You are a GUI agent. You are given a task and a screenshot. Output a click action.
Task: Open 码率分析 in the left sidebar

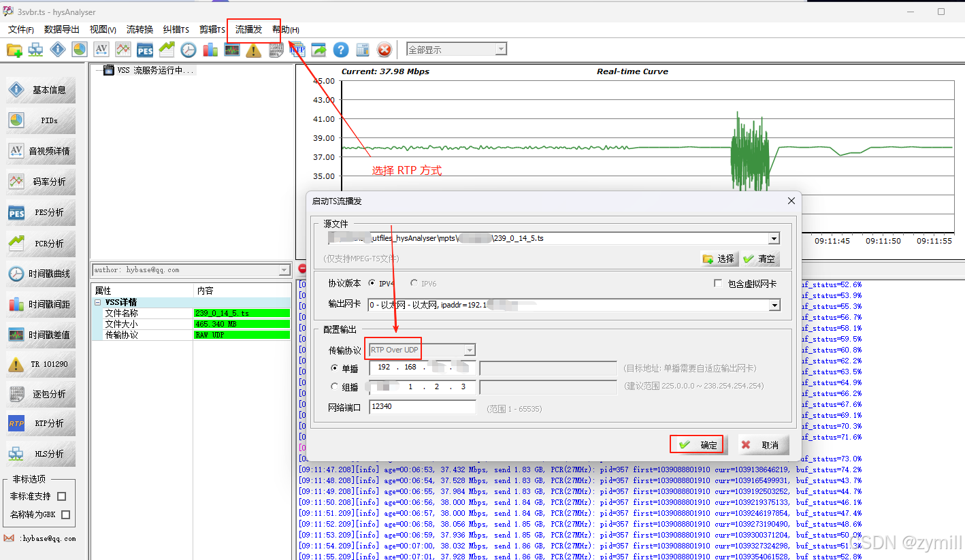pos(41,182)
